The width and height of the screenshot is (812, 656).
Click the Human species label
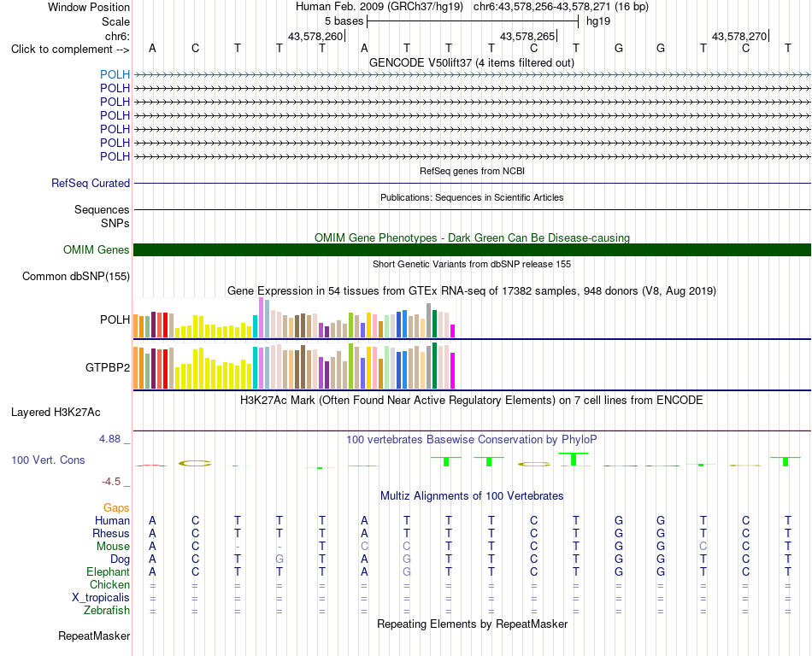click(x=112, y=520)
